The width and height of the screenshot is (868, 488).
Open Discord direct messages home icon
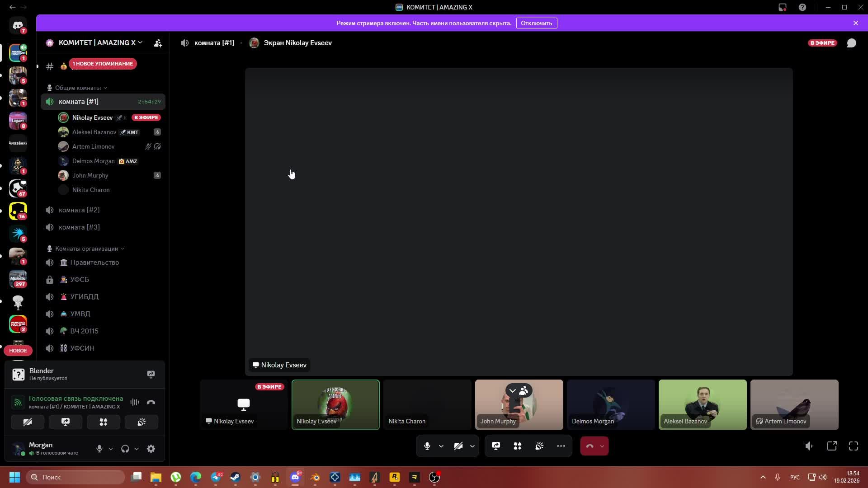(x=18, y=26)
